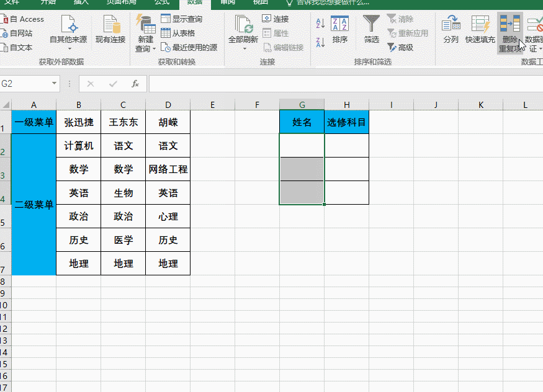Viewport: 543px width, 392px height.
Task: Click 编辑链接 edit links
Action: [x=283, y=47]
